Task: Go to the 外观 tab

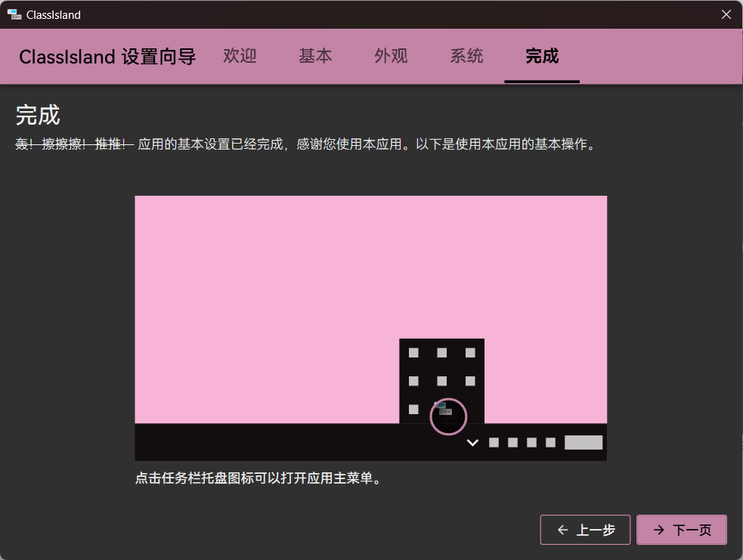Action: [391, 56]
